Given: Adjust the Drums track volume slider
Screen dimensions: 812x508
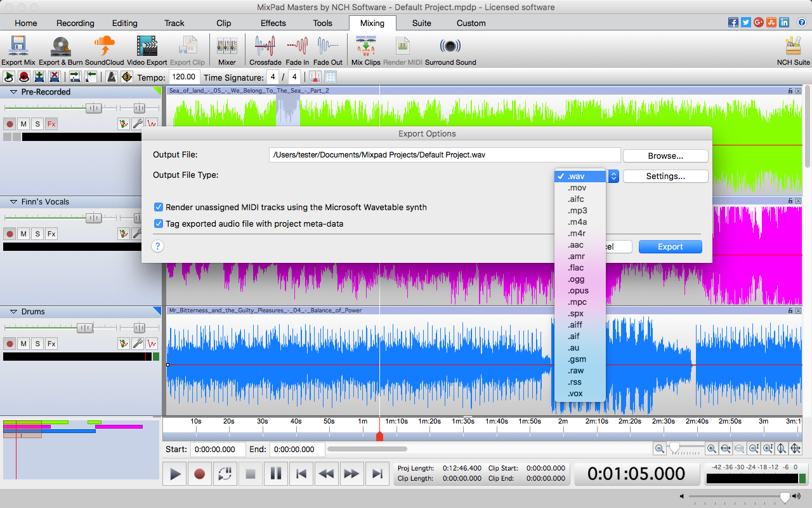Looking at the screenshot, I should click(x=84, y=328).
